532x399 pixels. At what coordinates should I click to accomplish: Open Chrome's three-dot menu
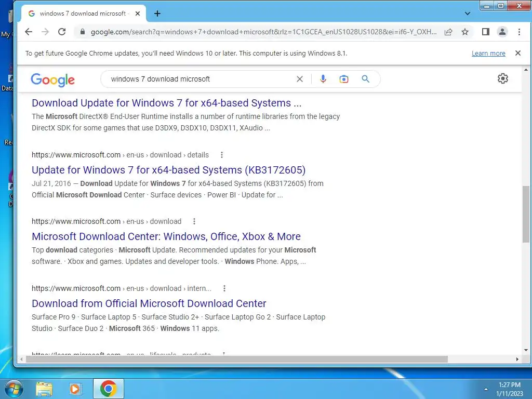[519, 32]
